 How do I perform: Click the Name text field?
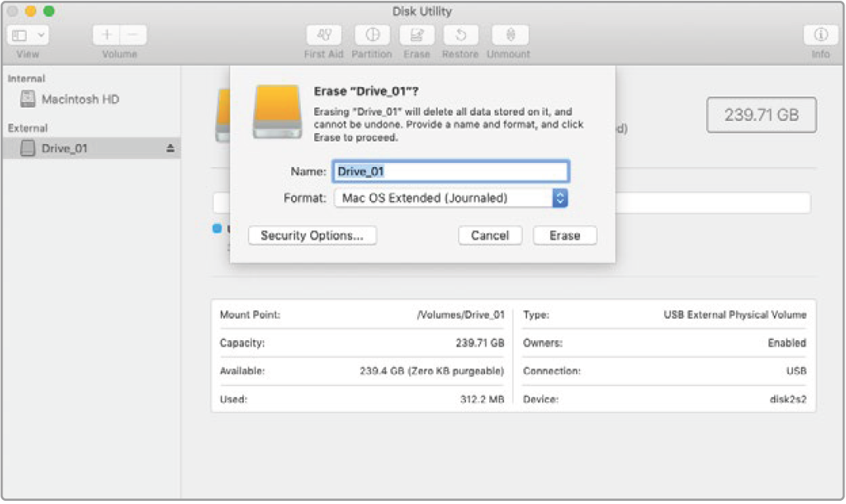(450, 172)
